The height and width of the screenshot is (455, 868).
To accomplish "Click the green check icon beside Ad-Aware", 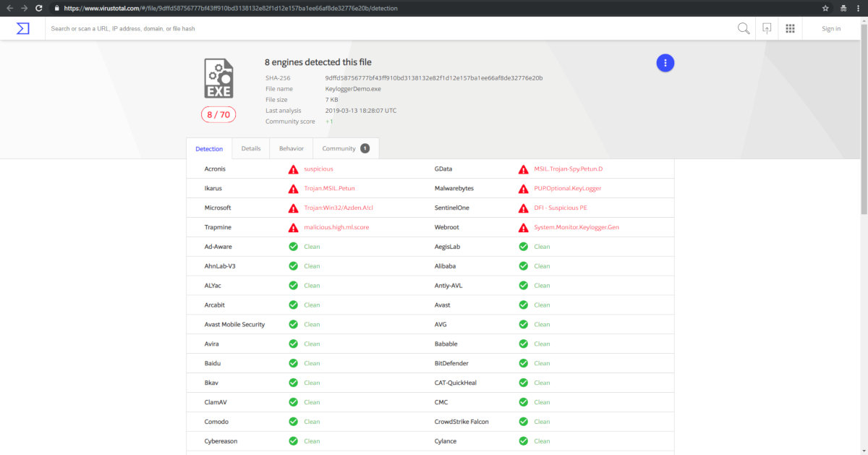I will (293, 247).
